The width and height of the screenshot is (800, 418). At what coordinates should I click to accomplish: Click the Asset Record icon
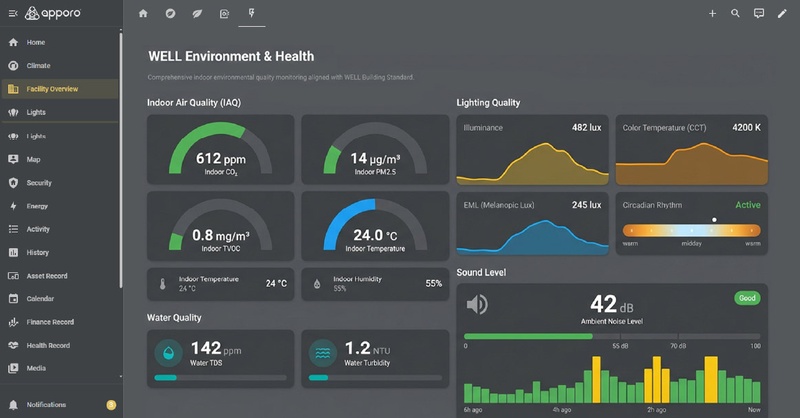pos(13,276)
